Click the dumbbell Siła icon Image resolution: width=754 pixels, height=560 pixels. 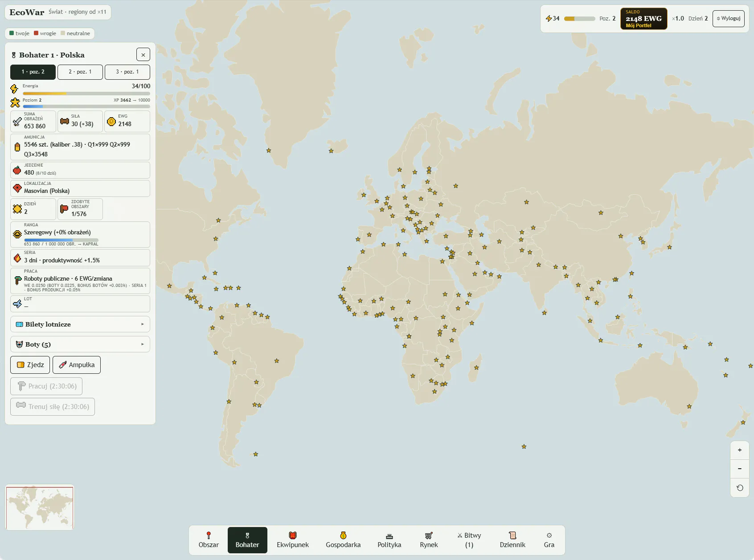tap(65, 121)
